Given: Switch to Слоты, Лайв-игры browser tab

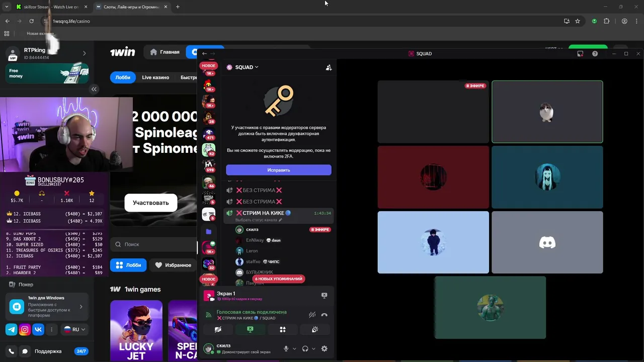Looking at the screenshot, I should click(131, 7).
